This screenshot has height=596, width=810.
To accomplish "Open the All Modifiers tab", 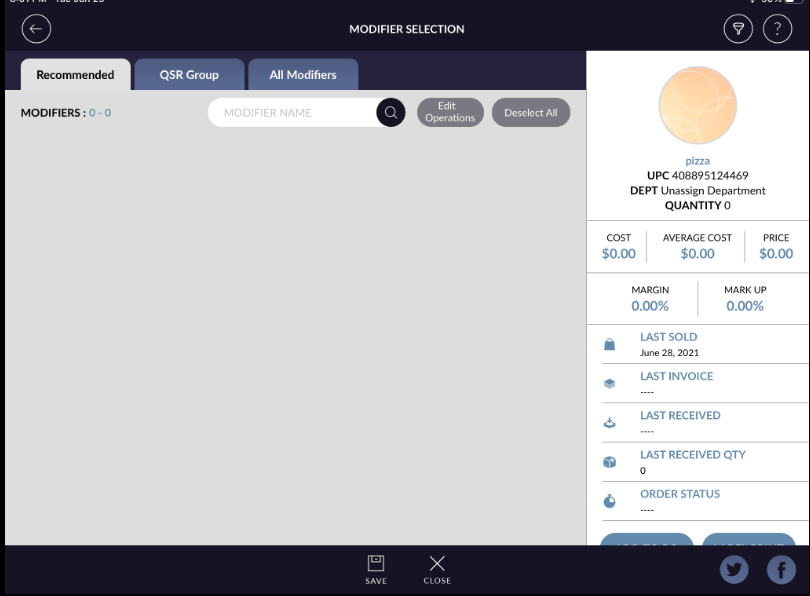I will 303,75.
